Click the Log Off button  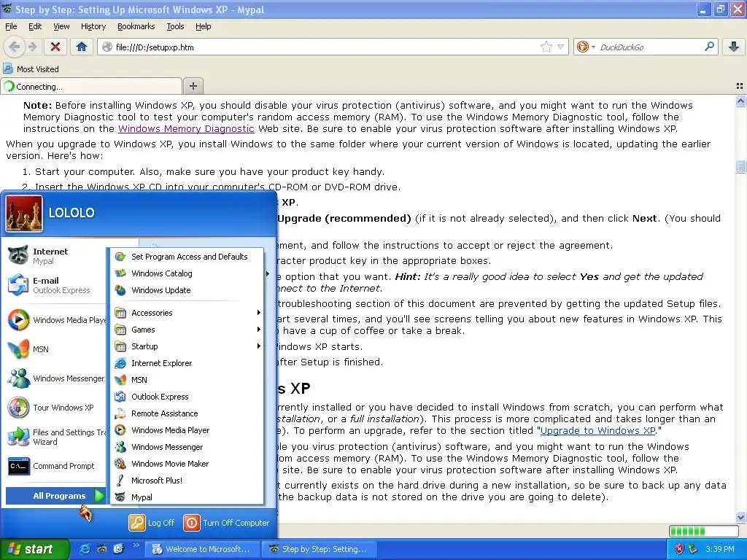coord(152,523)
